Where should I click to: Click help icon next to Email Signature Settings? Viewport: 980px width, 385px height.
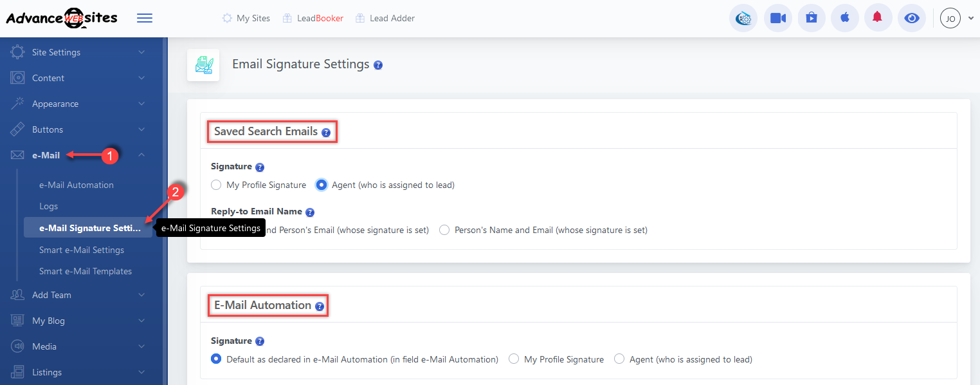tap(378, 65)
